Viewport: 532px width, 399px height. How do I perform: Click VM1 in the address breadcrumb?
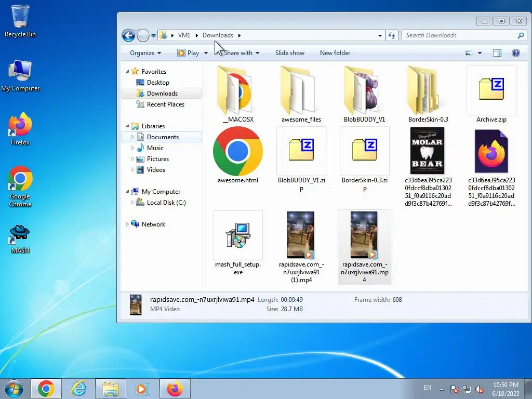pos(184,35)
